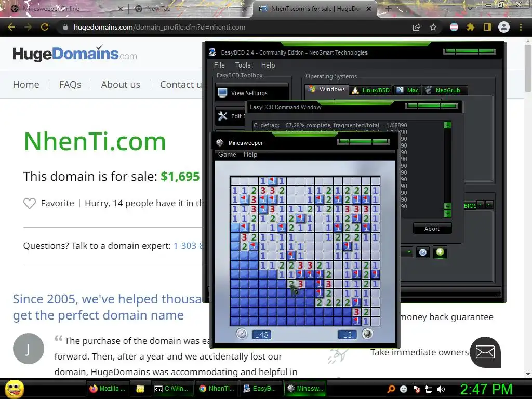Open the About us link
The height and width of the screenshot is (399, 532).
[x=121, y=85]
